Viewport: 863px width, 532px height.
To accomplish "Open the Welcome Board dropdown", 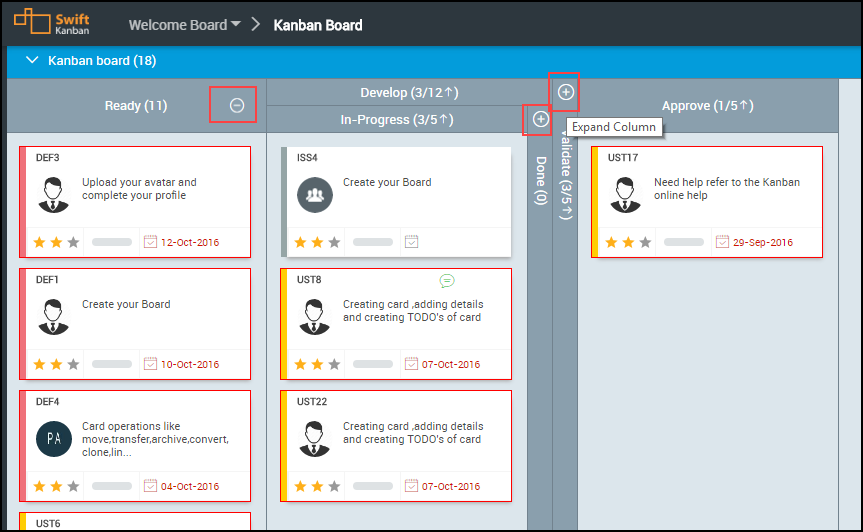I will 184,25.
